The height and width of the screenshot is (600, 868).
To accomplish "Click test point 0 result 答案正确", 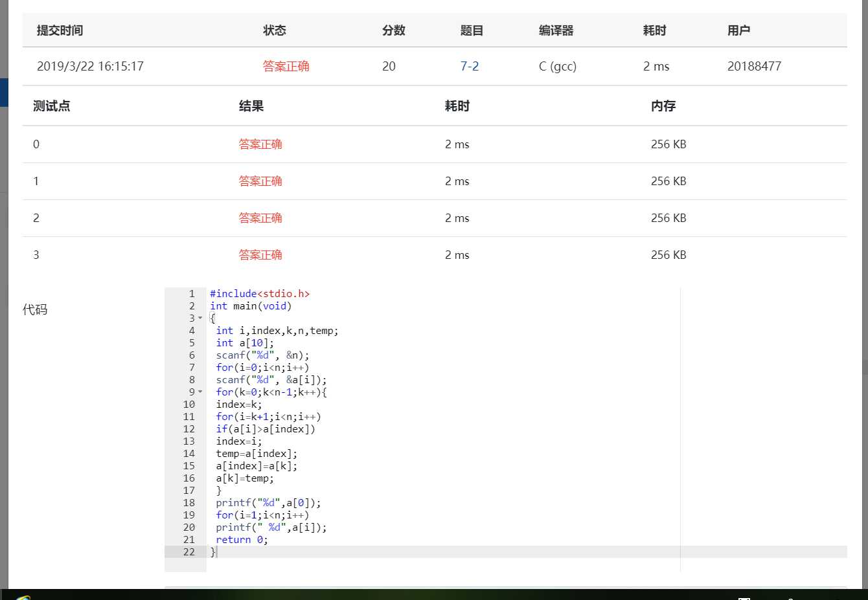I will coord(260,144).
